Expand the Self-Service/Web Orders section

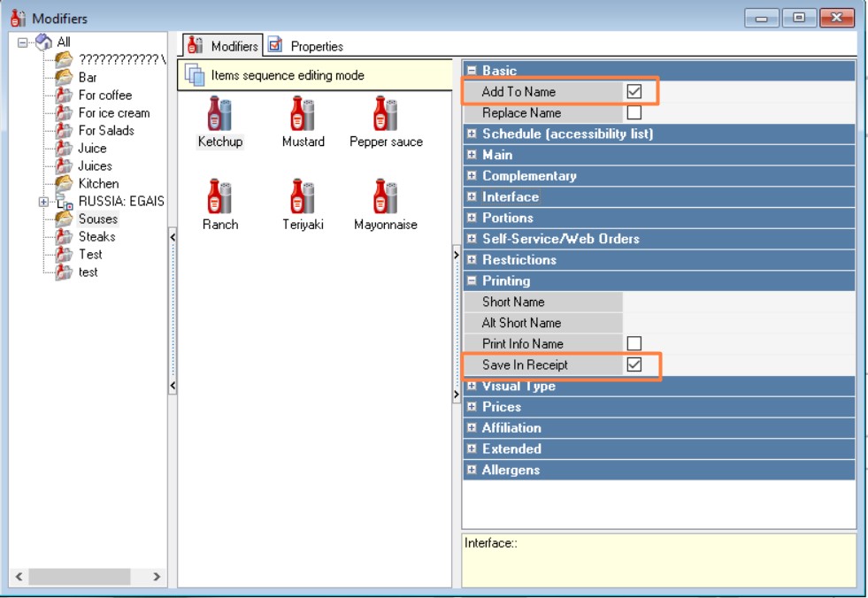tap(472, 239)
